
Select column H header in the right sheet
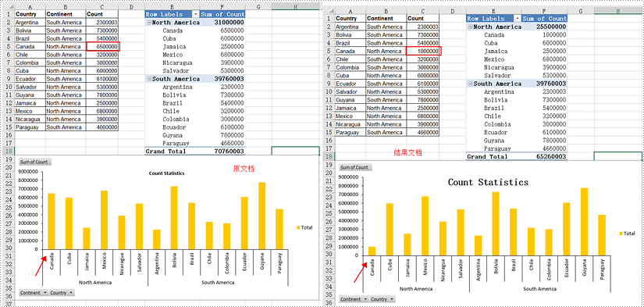point(617,11)
